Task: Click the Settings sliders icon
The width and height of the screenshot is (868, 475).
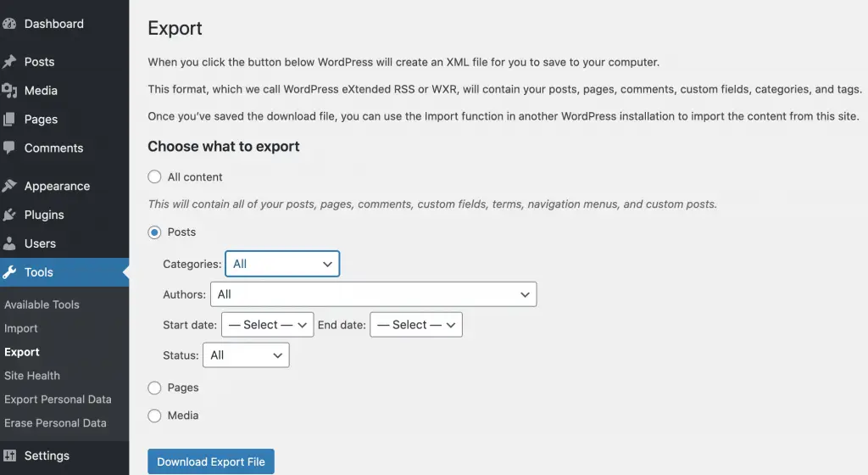Action: 9,455
